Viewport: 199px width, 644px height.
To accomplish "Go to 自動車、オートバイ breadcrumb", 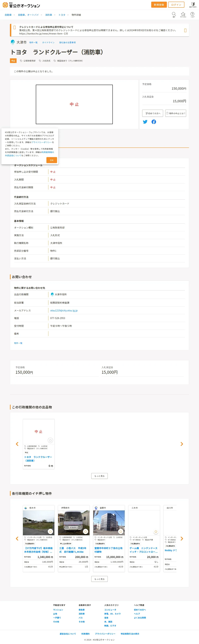I will pyautogui.click(x=28, y=15).
